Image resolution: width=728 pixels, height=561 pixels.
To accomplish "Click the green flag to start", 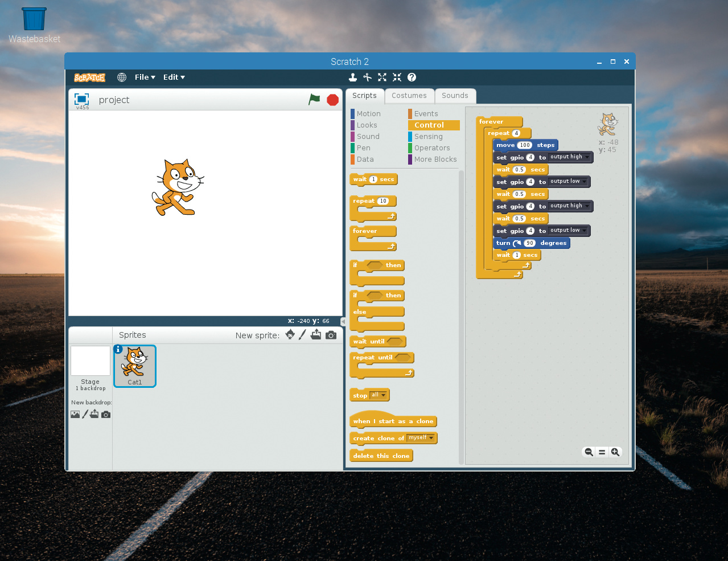I will pos(314,100).
